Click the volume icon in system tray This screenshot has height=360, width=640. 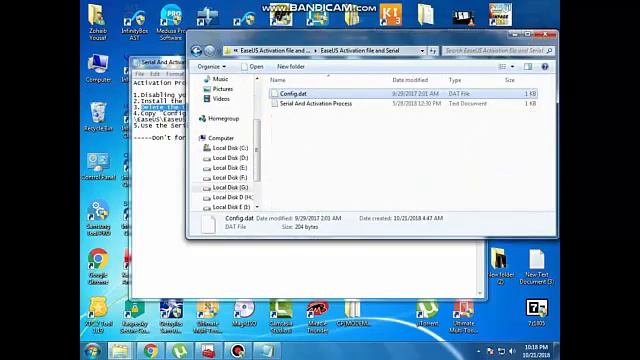512,351
